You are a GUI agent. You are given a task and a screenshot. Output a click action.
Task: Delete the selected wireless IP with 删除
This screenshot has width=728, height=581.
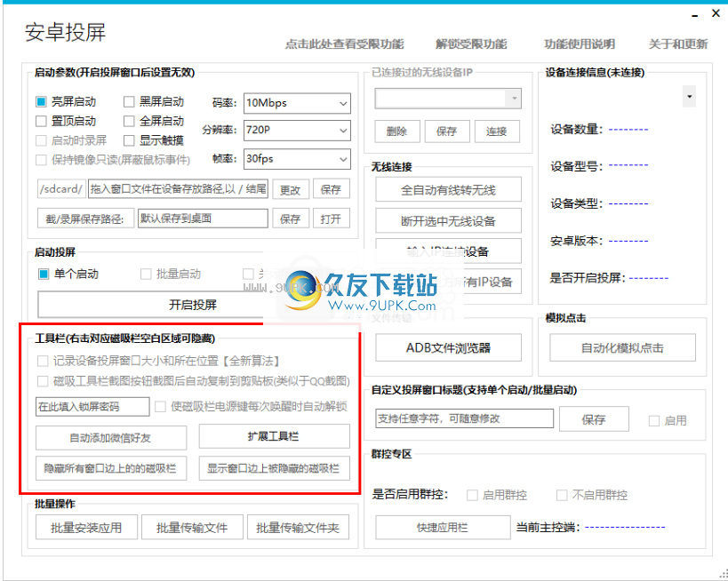pyautogui.click(x=397, y=131)
